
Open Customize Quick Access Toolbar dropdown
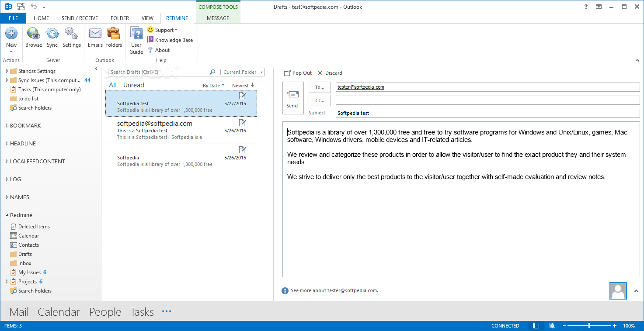click(x=44, y=7)
